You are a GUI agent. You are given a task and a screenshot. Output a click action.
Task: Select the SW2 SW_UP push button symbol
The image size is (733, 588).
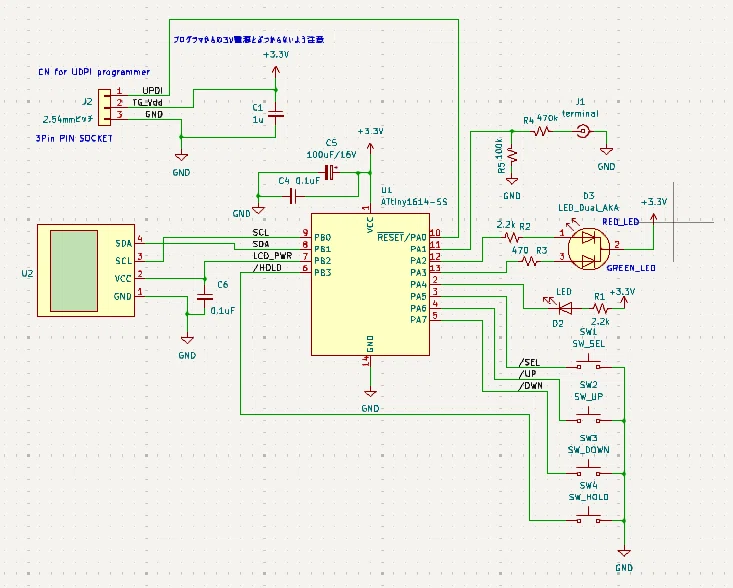click(589, 416)
